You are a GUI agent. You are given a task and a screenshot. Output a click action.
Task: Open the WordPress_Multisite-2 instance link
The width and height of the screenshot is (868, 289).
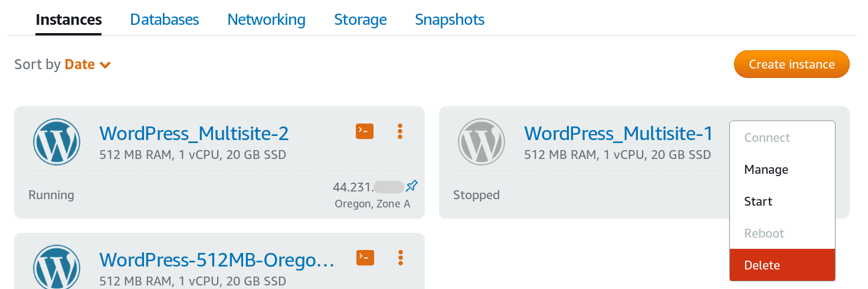click(x=194, y=134)
